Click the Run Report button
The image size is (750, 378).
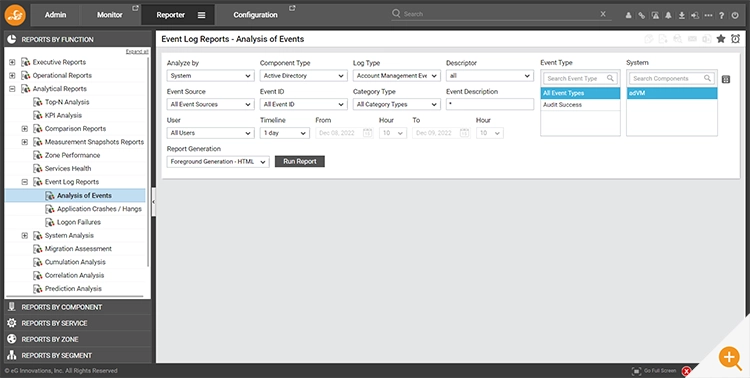pos(300,162)
